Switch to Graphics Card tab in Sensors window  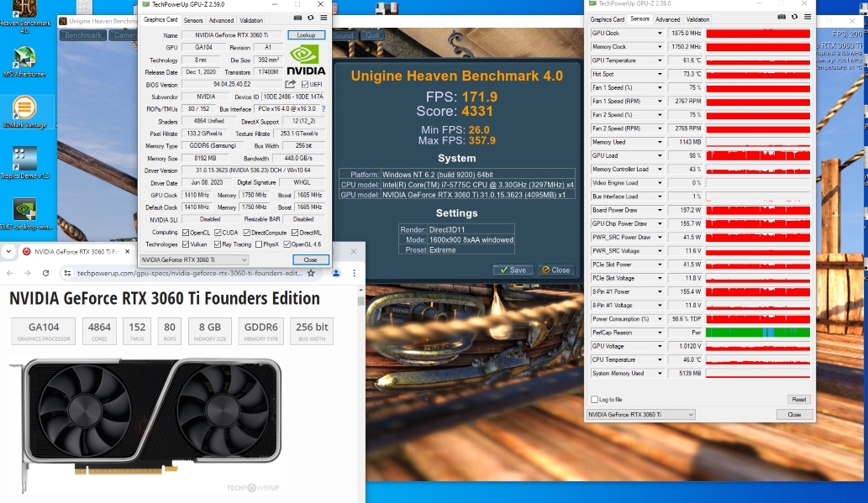click(x=608, y=19)
